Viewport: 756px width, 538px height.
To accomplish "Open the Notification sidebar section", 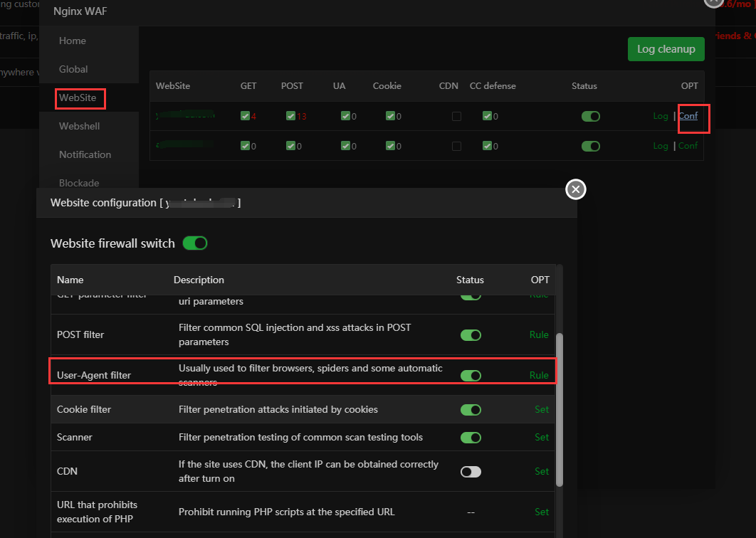I will (x=85, y=154).
